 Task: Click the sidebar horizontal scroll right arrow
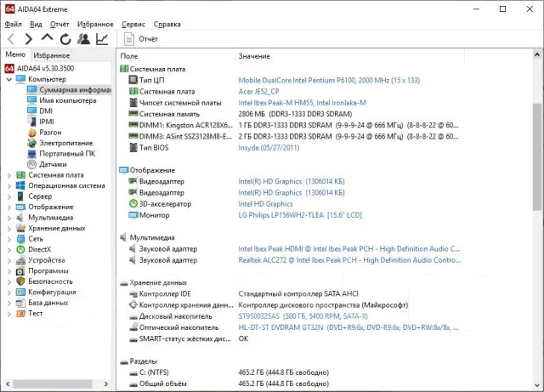pyautogui.click(x=106, y=383)
